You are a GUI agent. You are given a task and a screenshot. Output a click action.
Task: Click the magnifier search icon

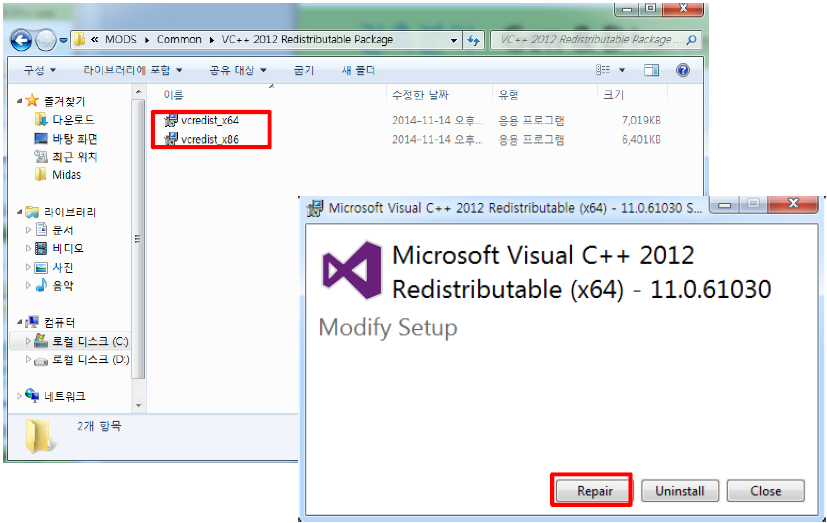coord(692,40)
